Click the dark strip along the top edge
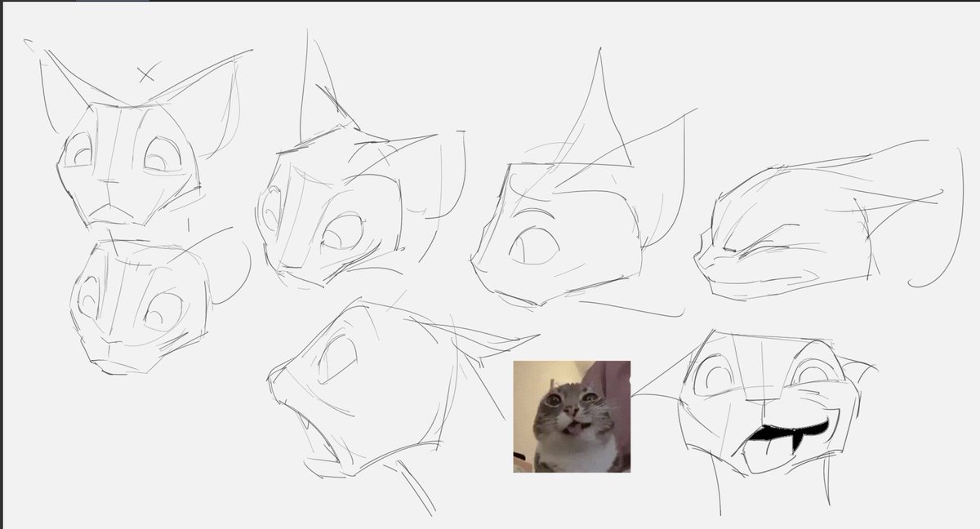This screenshot has height=529, width=980. pos(490,3)
